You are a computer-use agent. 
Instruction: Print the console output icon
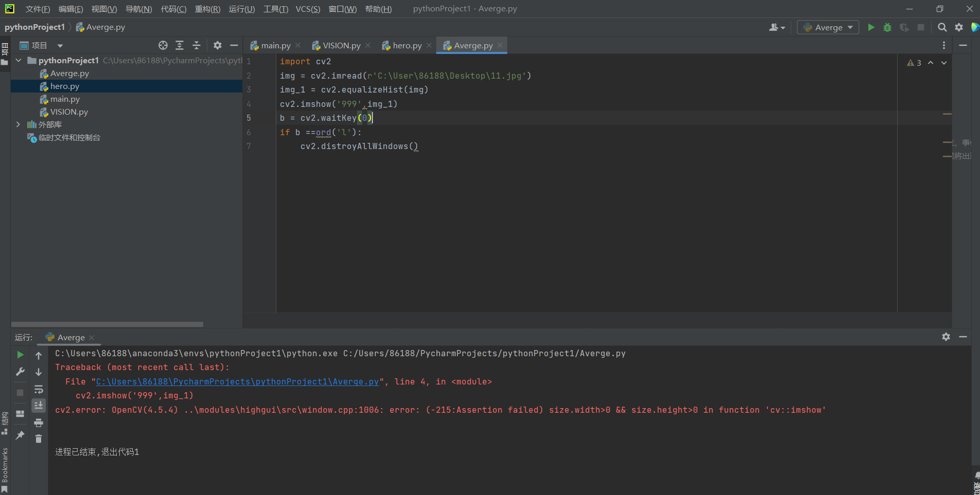39,423
